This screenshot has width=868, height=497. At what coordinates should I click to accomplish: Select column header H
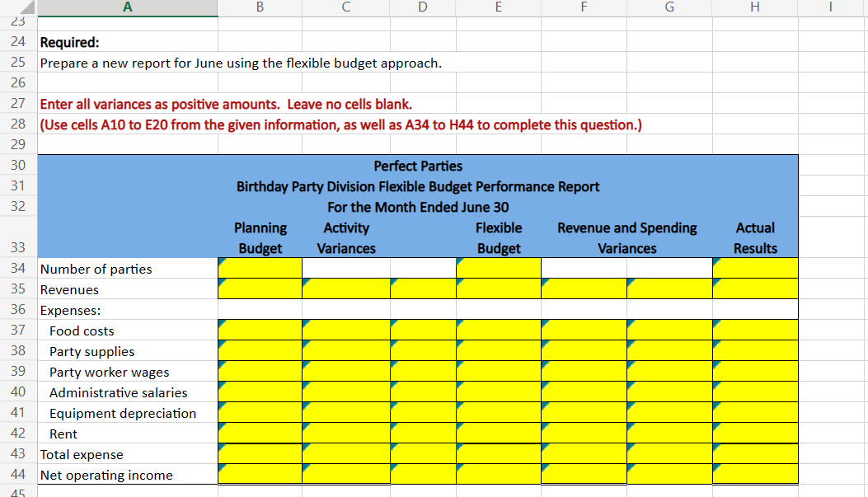(754, 7)
